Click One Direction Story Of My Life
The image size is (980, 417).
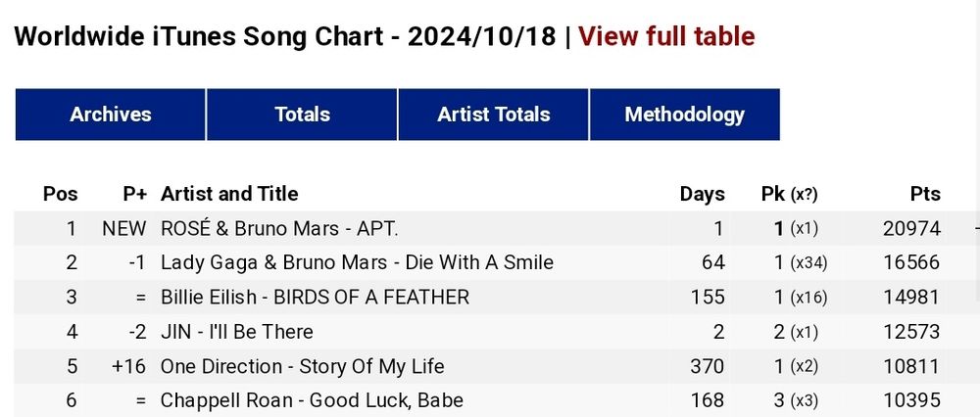tap(302, 366)
